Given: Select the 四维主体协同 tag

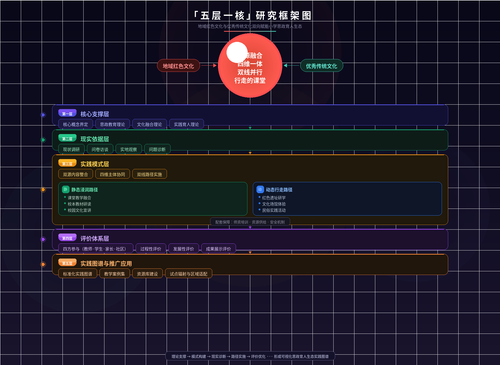Looking at the screenshot, I should (113, 174).
